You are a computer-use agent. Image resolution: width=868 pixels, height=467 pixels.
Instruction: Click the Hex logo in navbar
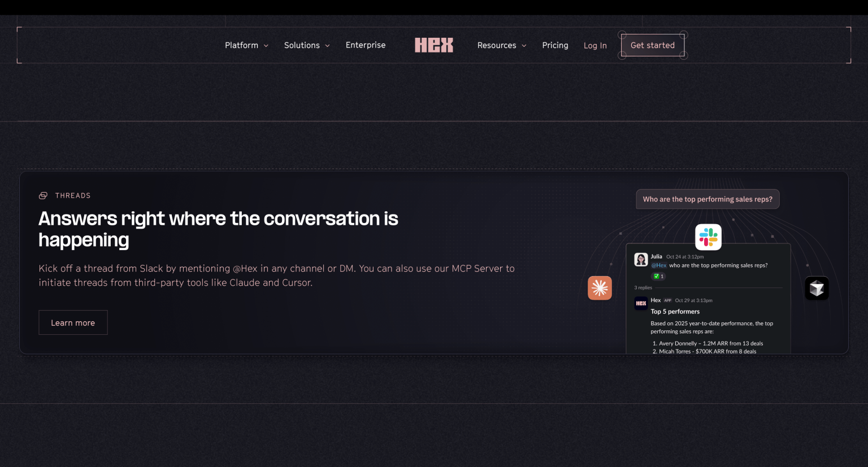point(434,45)
